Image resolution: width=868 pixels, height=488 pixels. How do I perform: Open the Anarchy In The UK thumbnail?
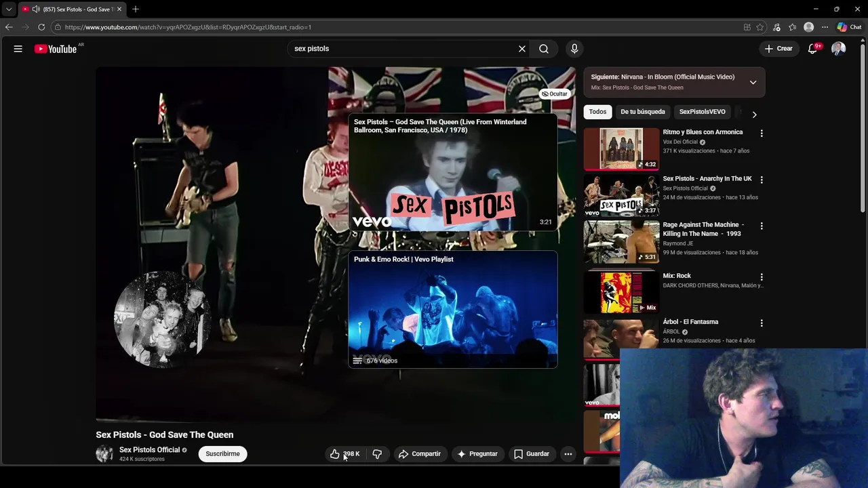pos(621,195)
